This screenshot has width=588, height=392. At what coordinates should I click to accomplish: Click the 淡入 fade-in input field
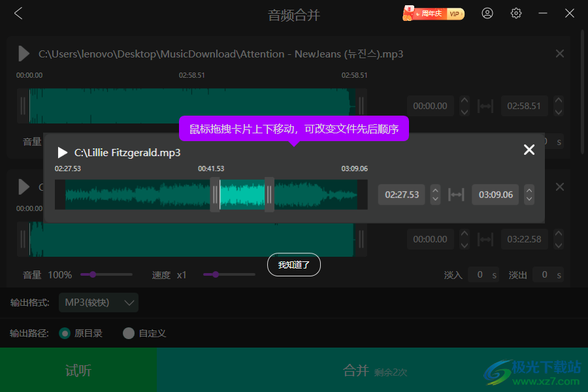click(x=483, y=274)
